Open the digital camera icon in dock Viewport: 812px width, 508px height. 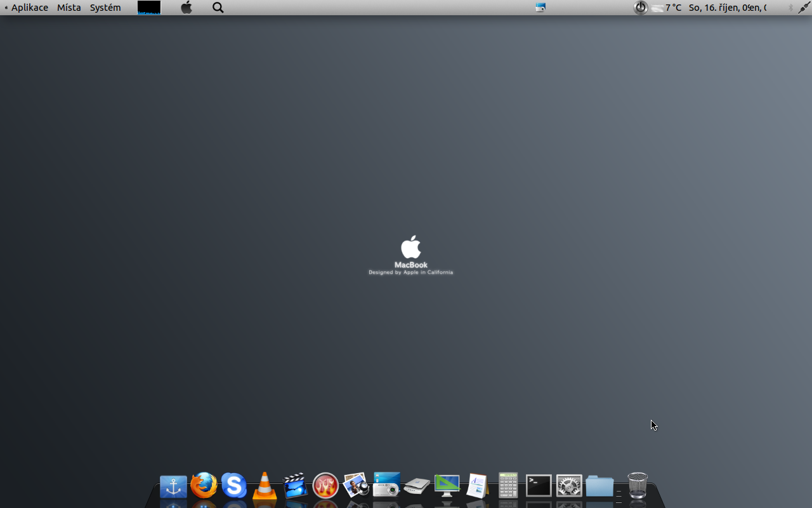(386, 485)
